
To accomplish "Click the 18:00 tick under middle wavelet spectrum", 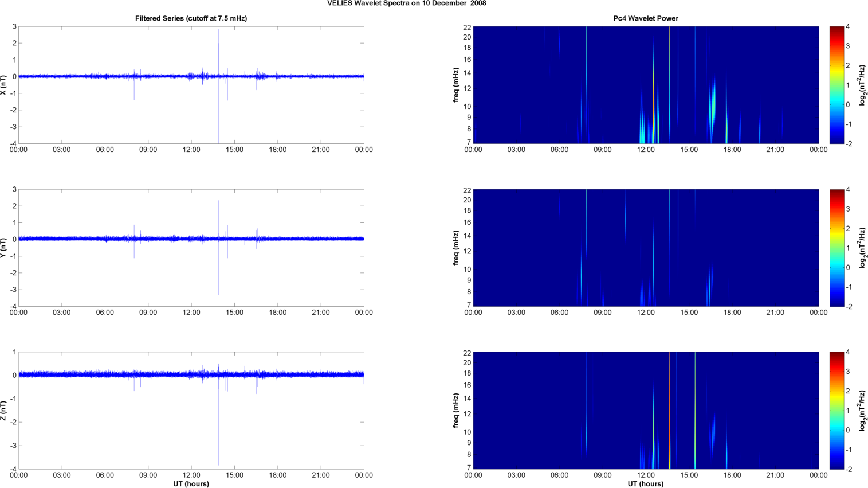I will point(732,313).
